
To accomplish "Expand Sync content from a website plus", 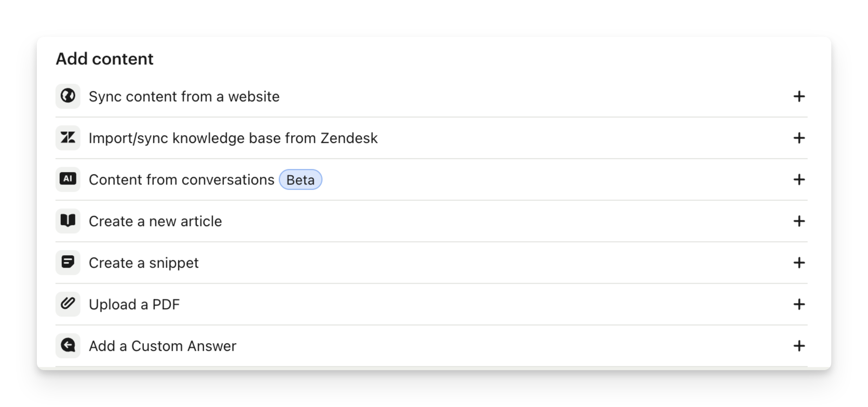I will 799,96.
